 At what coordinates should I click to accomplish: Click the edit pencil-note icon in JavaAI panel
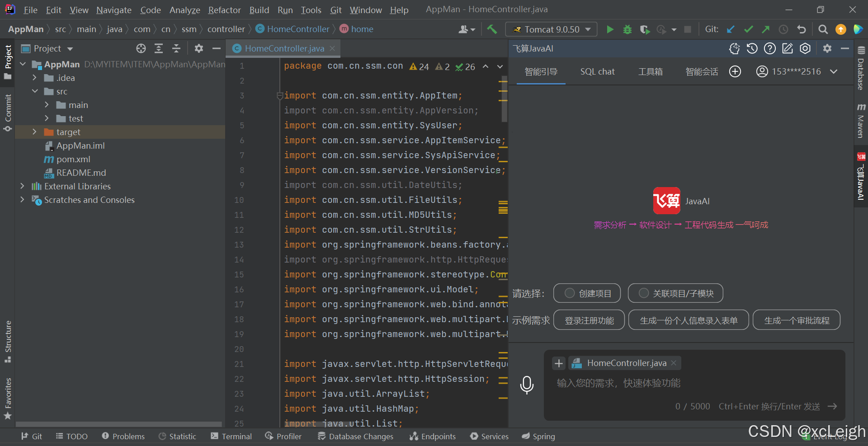pos(788,48)
